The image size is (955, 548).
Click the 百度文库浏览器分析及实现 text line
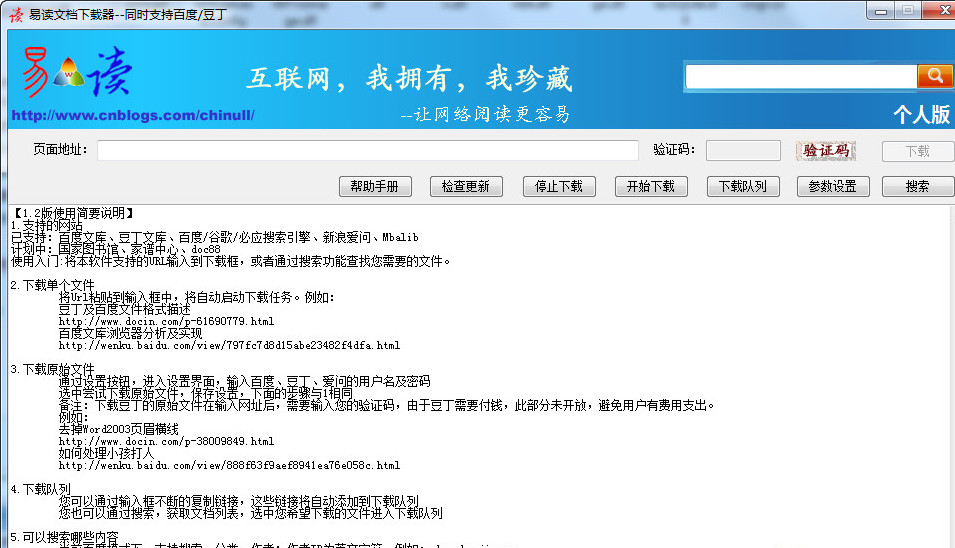point(130,333)
